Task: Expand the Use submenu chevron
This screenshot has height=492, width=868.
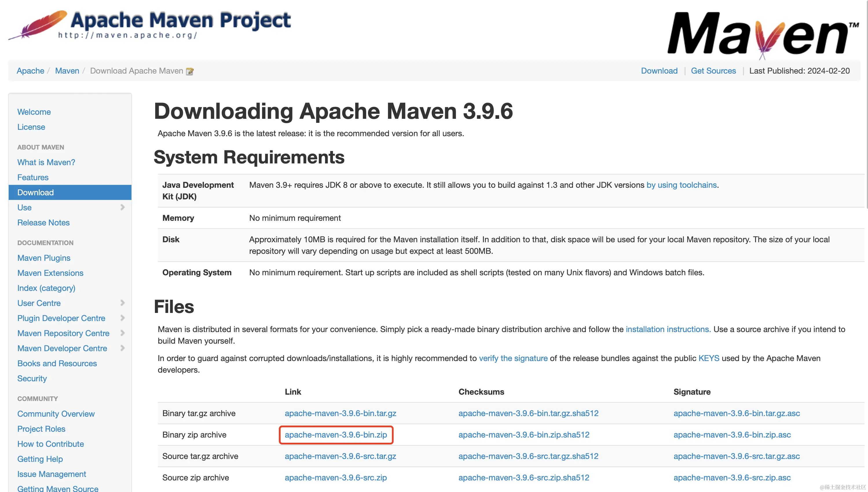Action: pyautogui.click(x=122, y=207)
